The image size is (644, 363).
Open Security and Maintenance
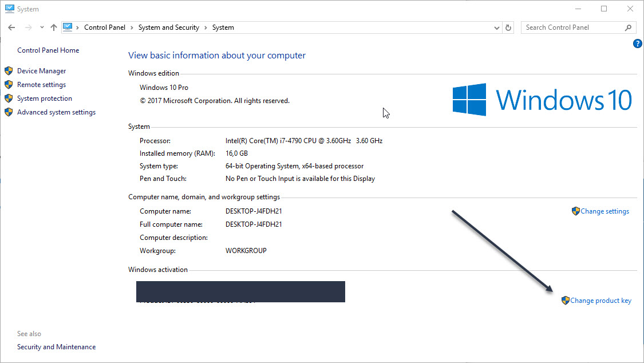56,346
